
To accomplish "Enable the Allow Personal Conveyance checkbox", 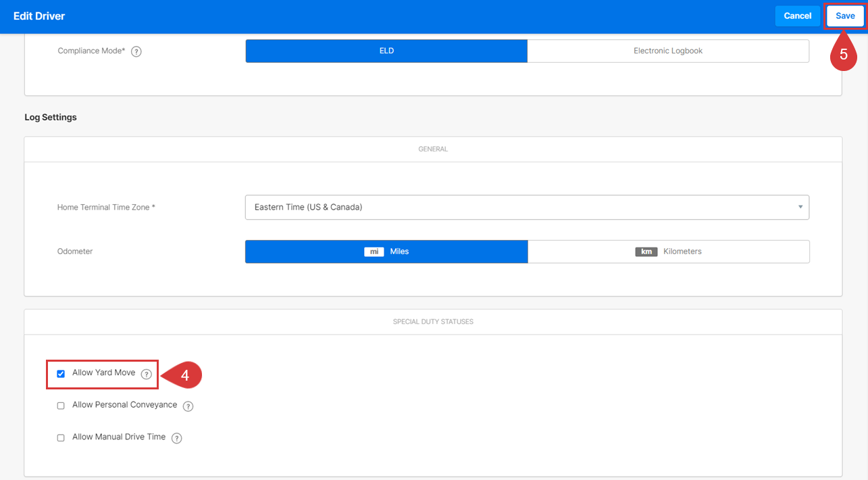I will (61, 406).
